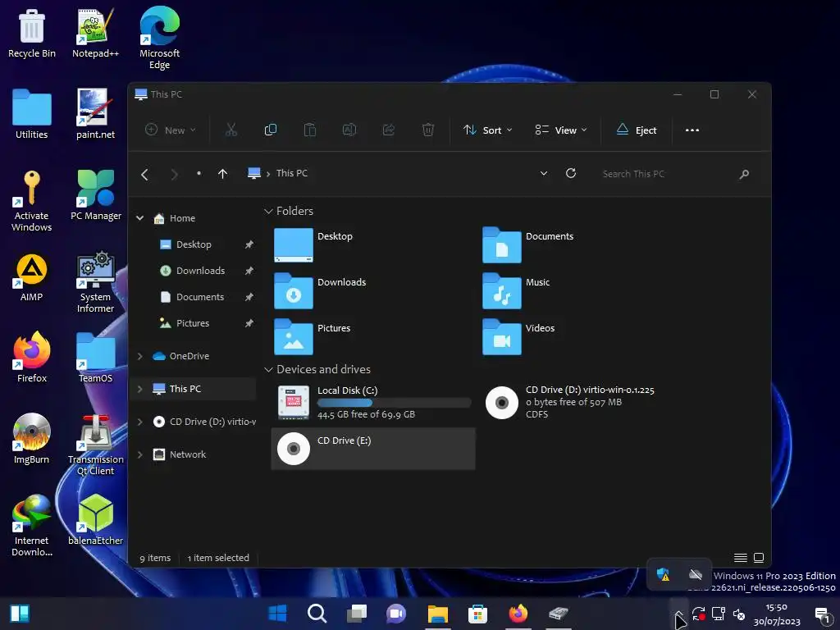The image size is (840, 630).
Task: Click Windows Security tray icon
Action: click(x=663, y=575)
